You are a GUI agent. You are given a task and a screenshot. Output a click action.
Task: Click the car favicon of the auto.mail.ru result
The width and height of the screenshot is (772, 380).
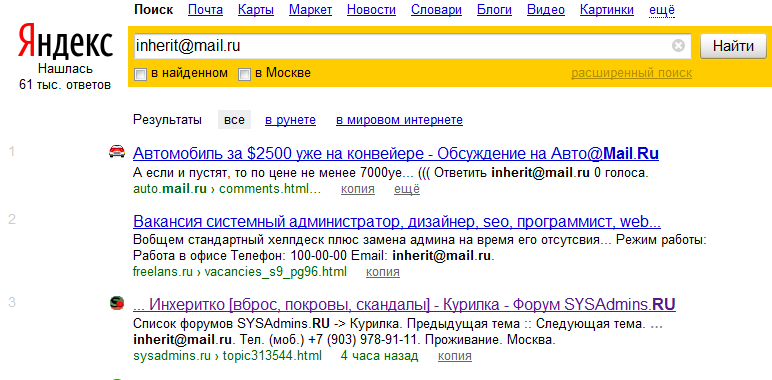(117, 152)
